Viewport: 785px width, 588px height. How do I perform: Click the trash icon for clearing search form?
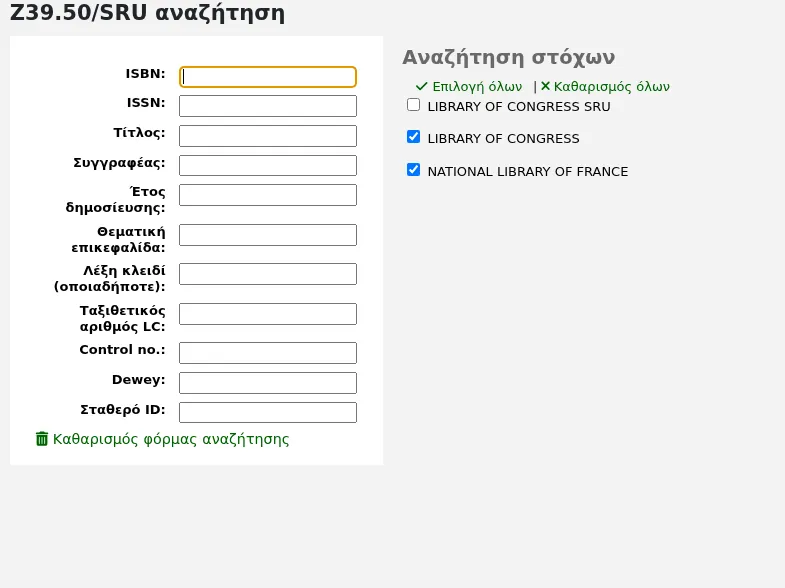coord(42,439)
